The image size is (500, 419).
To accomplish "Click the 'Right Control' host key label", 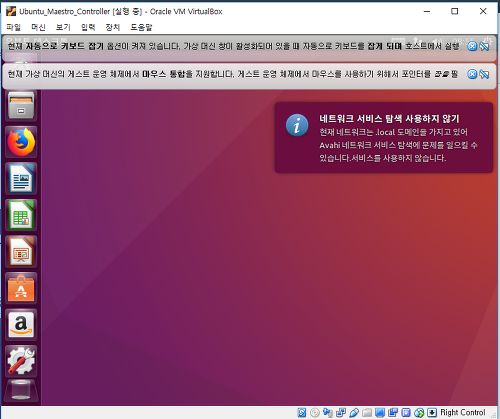I will (463, 413).
